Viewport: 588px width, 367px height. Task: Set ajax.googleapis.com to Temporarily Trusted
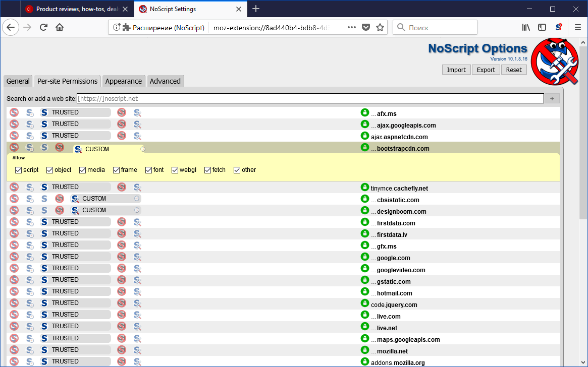[30, 124]
